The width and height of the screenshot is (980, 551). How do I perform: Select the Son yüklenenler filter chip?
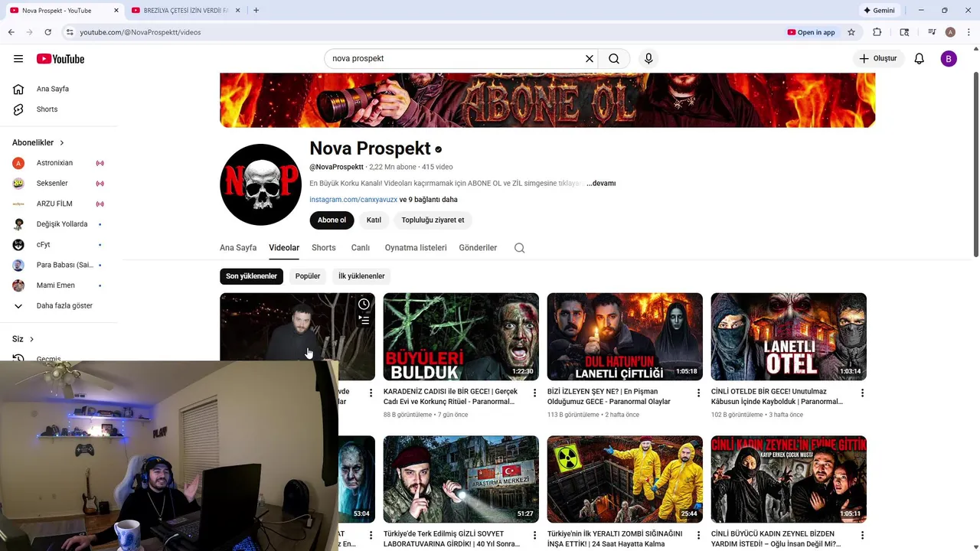tap(251, 276)
